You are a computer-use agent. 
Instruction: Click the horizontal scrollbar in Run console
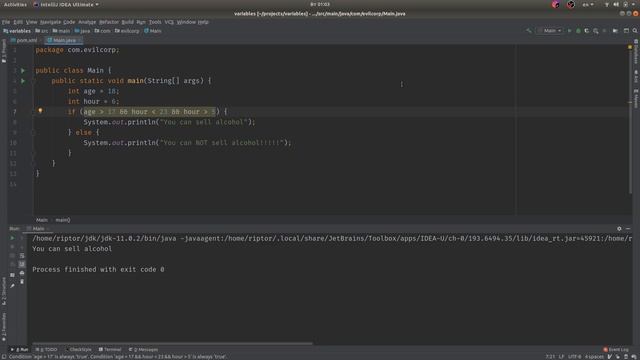(172, 344)
